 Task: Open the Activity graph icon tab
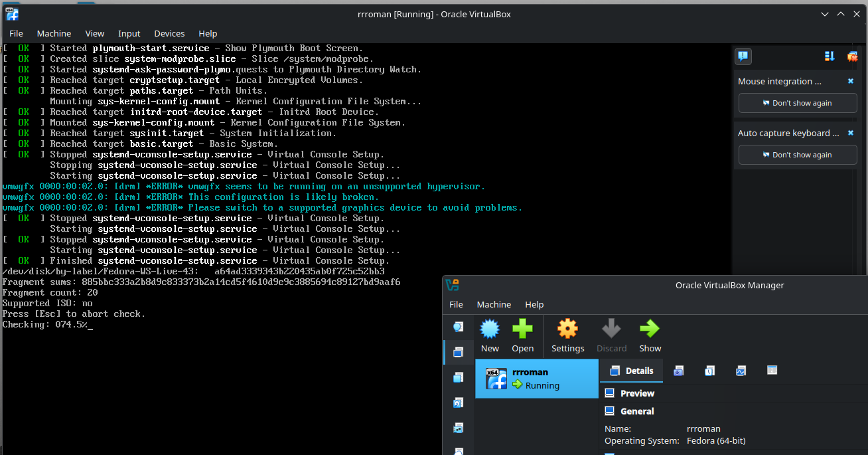pos(741,371)
